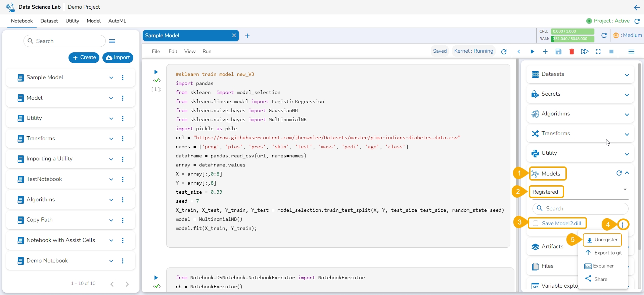Screen dimensions: 644x295
Task: Switch to the AutoML tab
Action: click(x=117, y=21)
